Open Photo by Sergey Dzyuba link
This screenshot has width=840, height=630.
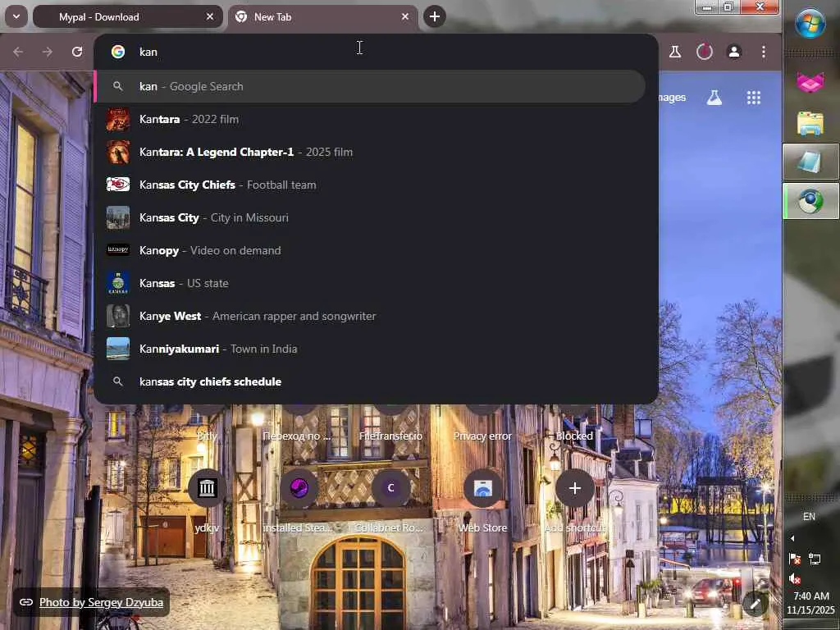(101, 602)
